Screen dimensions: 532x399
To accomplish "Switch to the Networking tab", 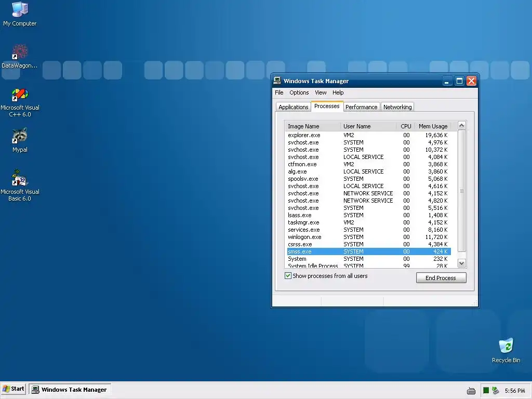I will tap(397, 107).
